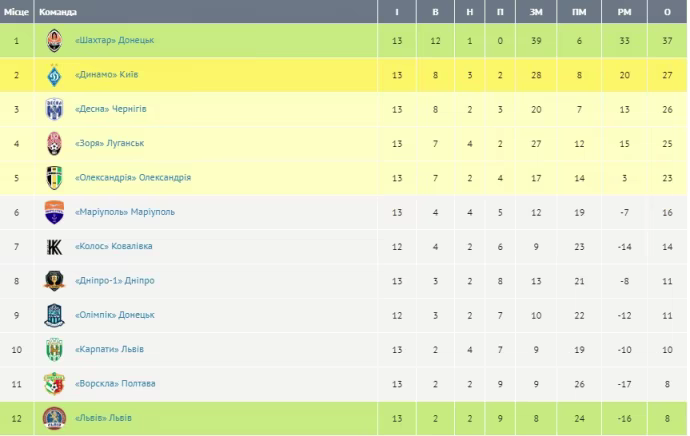Image resolution: width=690 pixels, height=436 pixels.
Task: Click the Mariupol club crest
Action: coord(54,212)
